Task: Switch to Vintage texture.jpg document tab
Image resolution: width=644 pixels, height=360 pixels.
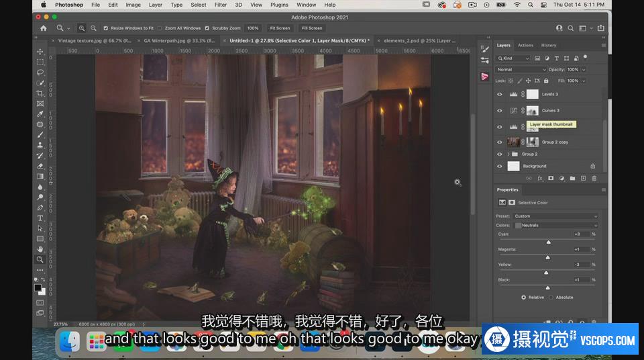Action: click(95, 41)
